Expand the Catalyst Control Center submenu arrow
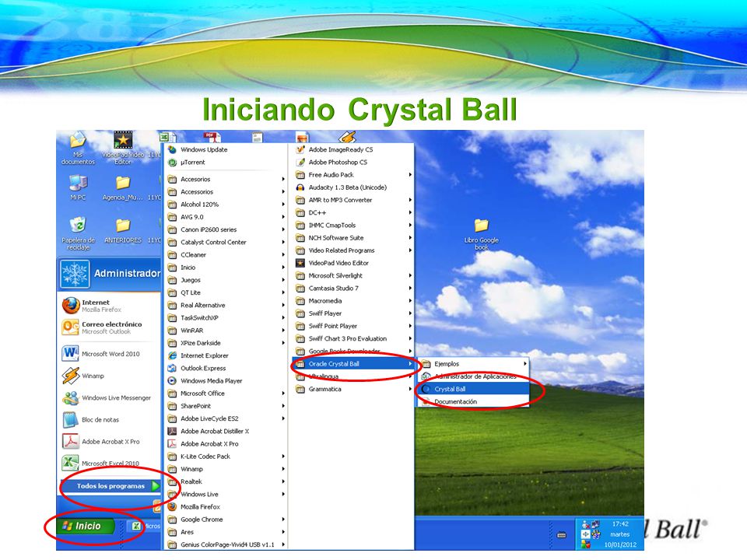747x560 pixels. [283, 243]
